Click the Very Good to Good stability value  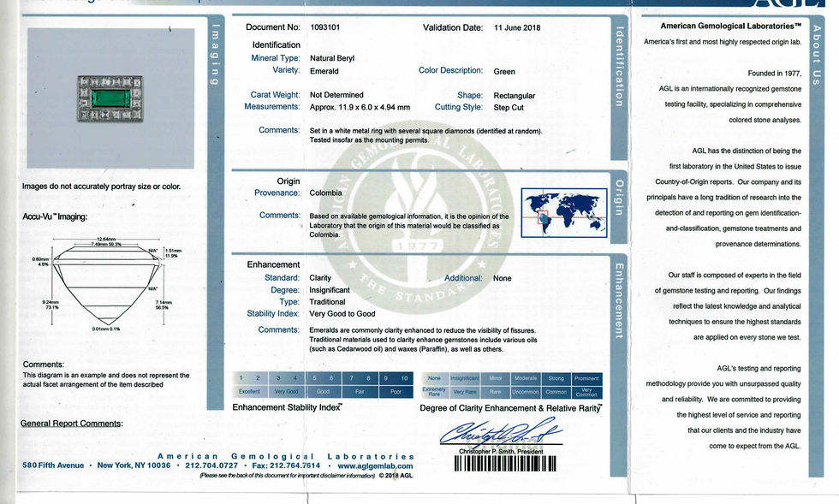coord(342,314)
